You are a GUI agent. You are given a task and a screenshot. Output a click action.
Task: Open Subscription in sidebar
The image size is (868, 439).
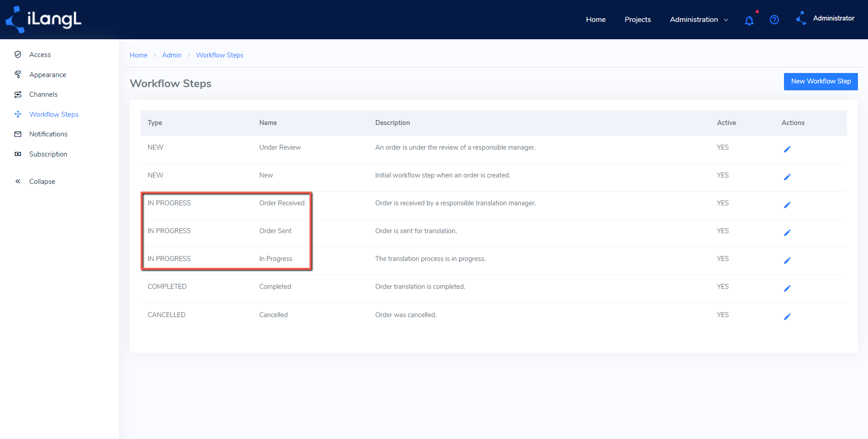(x=48, y=154)
